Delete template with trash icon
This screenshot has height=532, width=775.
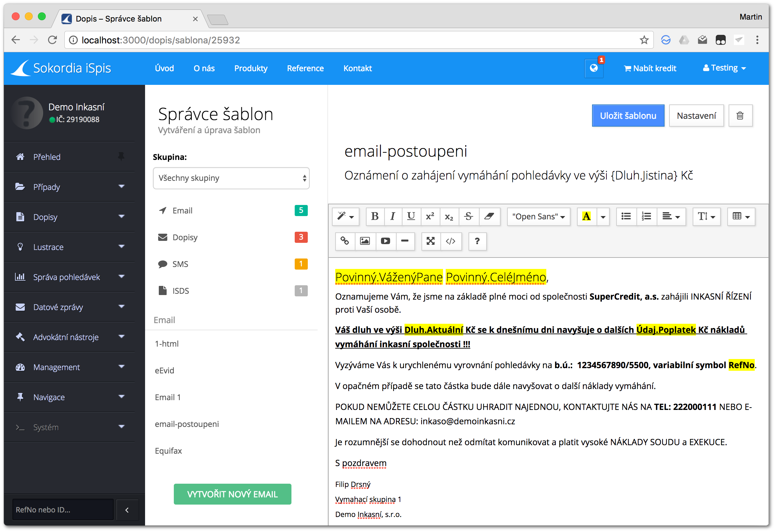(x=740, y=116)
